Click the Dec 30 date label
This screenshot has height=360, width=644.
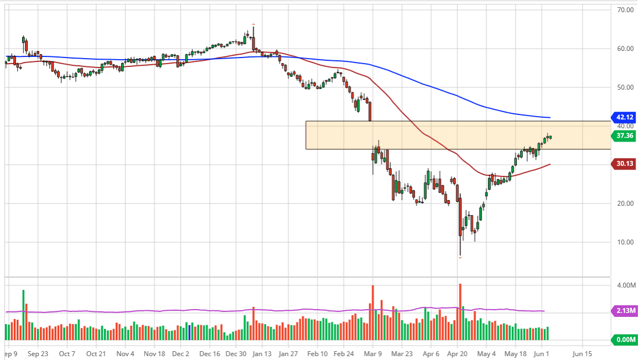pos(237,353)
